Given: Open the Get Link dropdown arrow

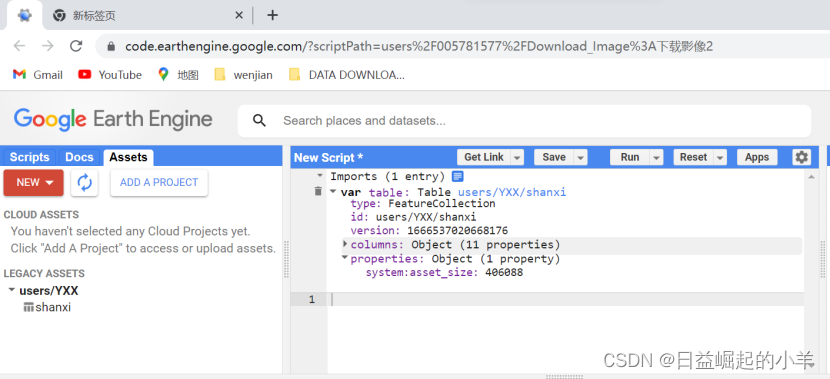Looking at the screenshot, I should point(517,157).
